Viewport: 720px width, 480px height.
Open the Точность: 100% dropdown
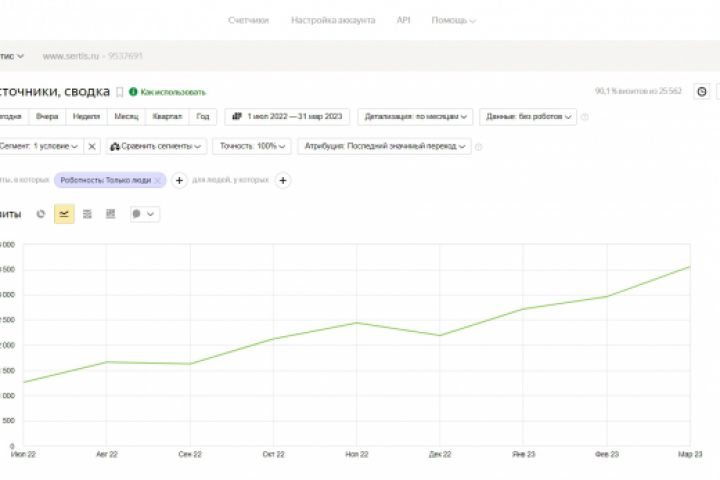point(252,146)
